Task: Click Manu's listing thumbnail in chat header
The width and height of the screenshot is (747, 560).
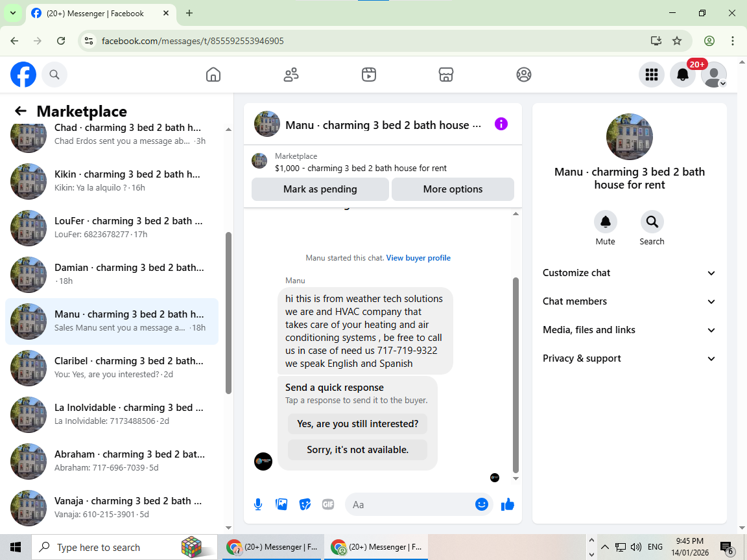Action: click(x=267, y=124)
